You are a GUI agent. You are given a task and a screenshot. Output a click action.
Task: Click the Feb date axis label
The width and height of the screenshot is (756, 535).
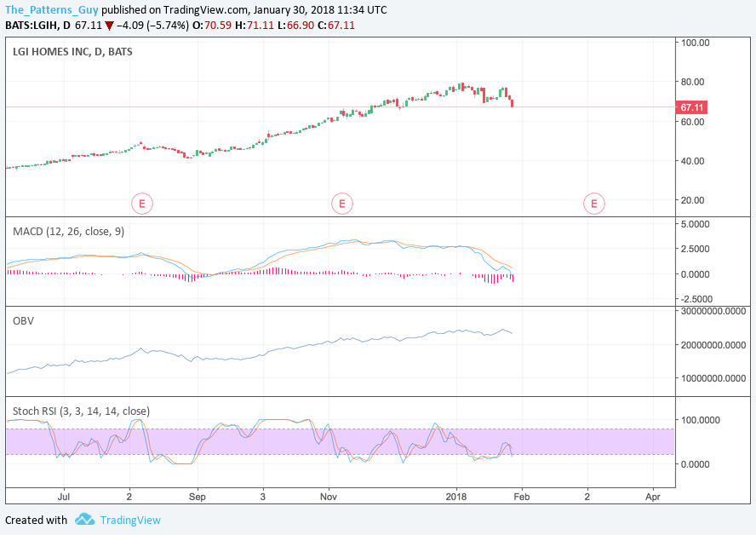point(522,497)
